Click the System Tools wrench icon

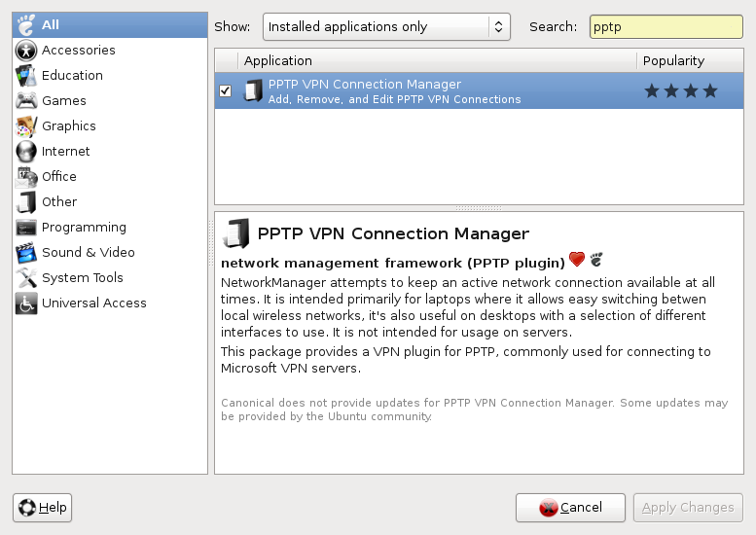click(x=26, y=278)
